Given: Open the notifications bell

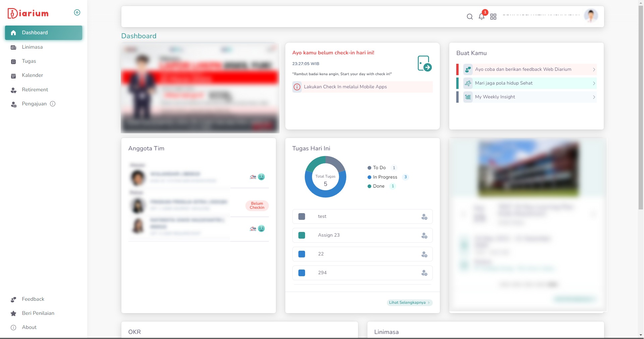Looking at the screenshot, I should point(481,17).
